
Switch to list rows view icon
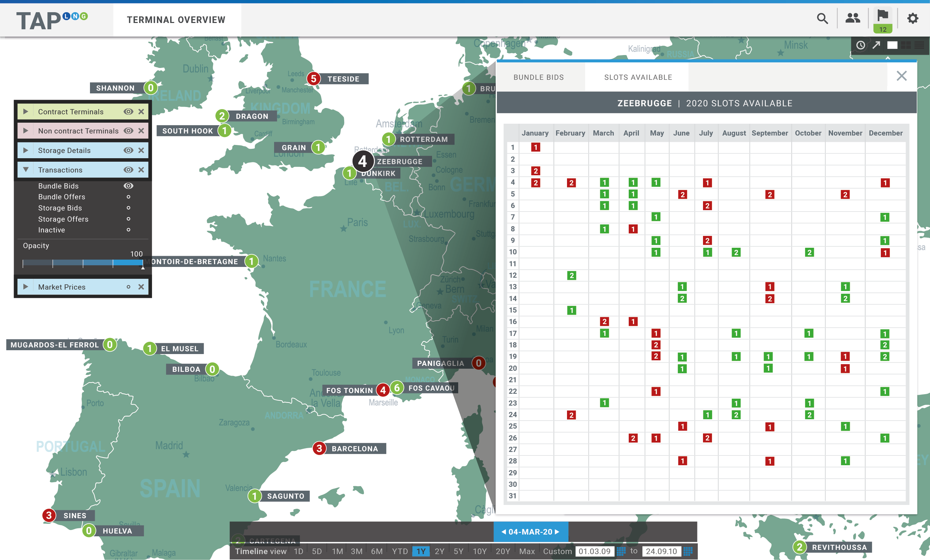coord(920,45)
